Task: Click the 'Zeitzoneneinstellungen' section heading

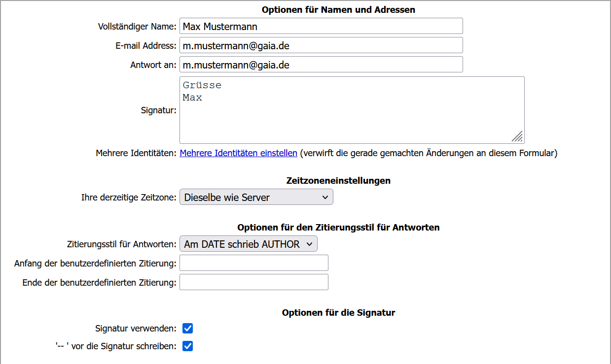Action: point(338,181)
